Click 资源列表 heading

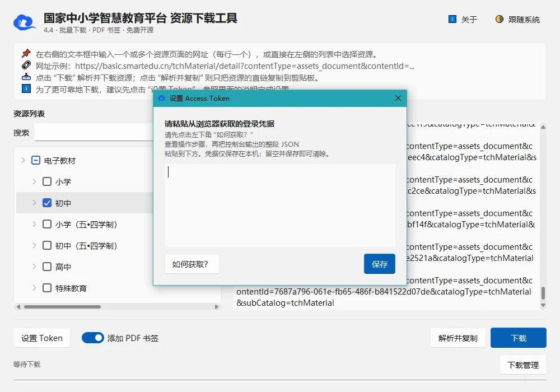(29, 114)
